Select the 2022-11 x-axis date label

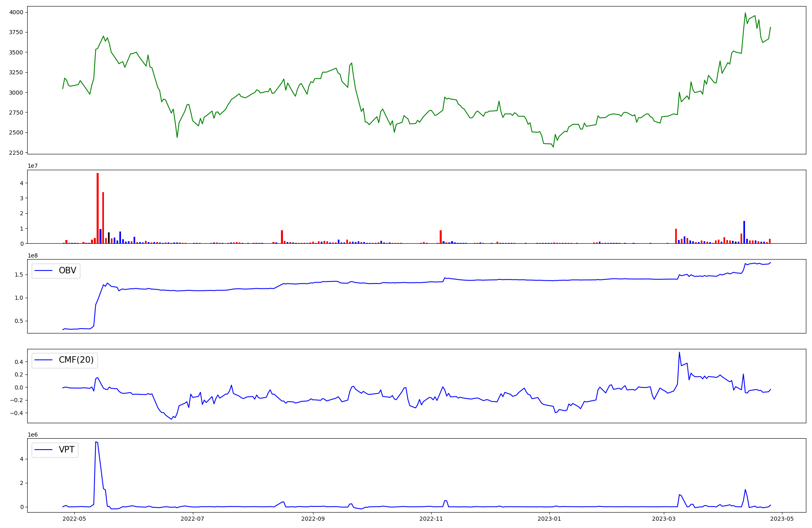[431, 518]
